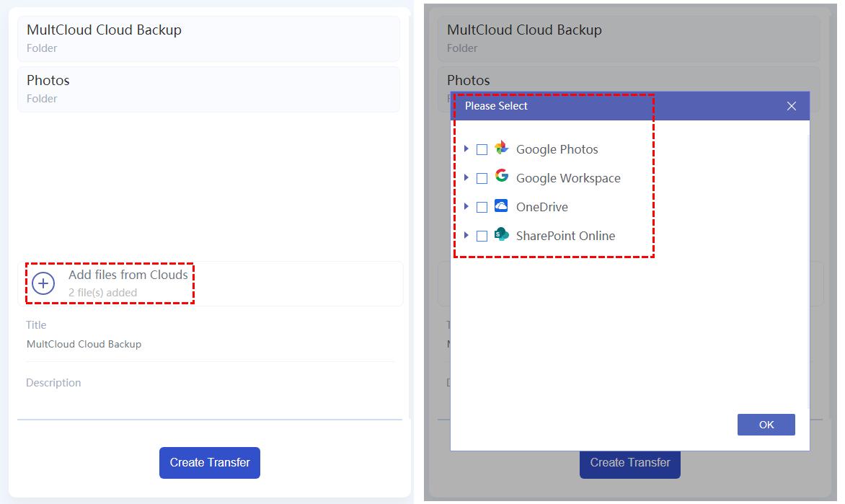Select the SharePoint Online checkbox

[x=482, y=236]
